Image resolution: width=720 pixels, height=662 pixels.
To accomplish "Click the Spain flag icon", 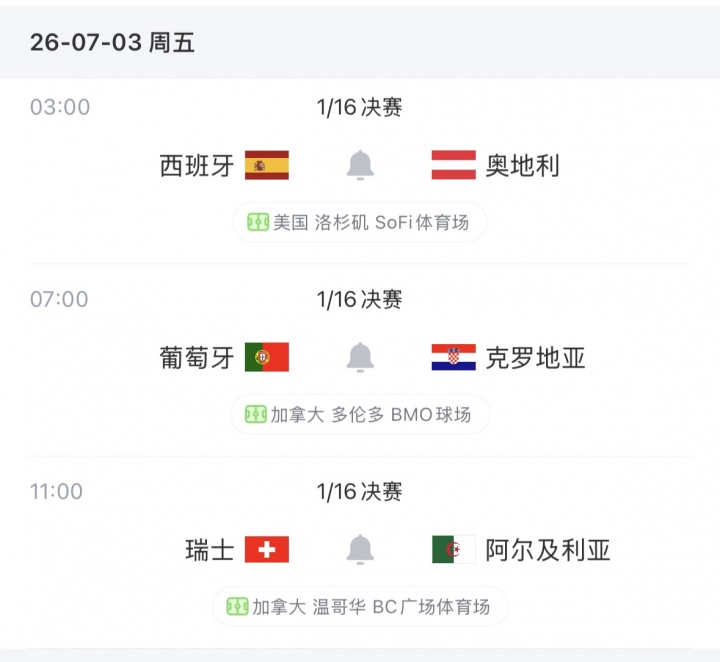I will (x=267, y=165).
